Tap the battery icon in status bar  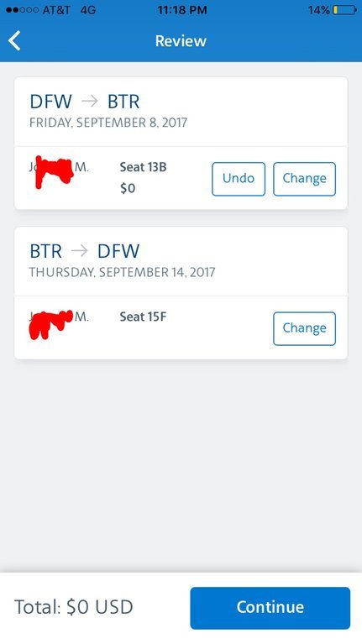click(x=344, y=10)
